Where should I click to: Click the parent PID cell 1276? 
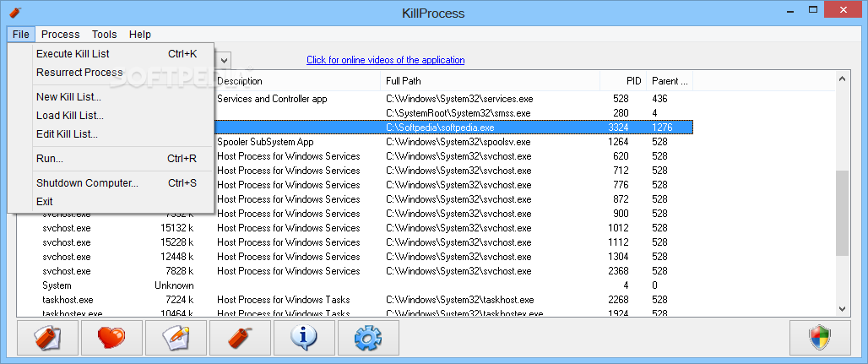(662, 128)
